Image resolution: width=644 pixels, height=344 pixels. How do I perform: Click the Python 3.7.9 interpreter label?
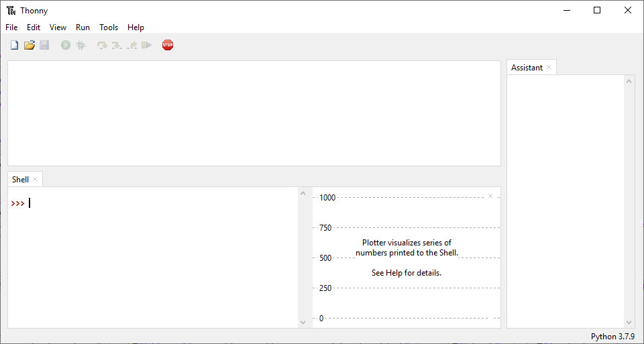click(x=612, y=337)
